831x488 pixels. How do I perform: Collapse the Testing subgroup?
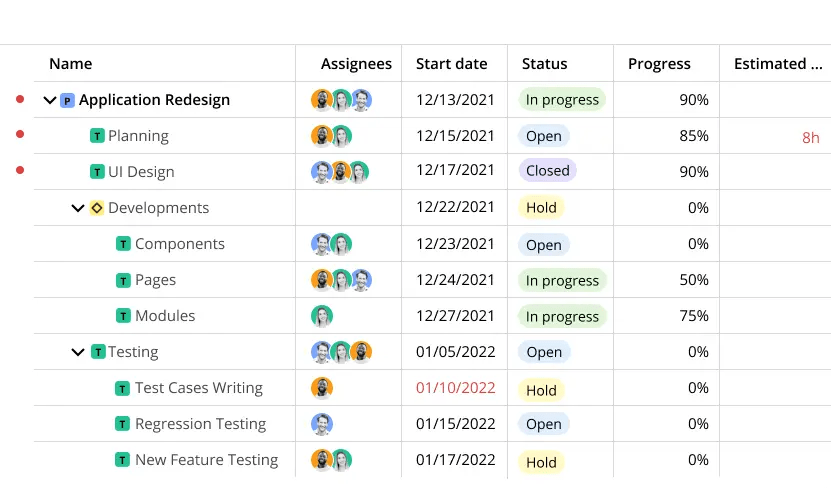pyautogui.click(x=78, y=352)
